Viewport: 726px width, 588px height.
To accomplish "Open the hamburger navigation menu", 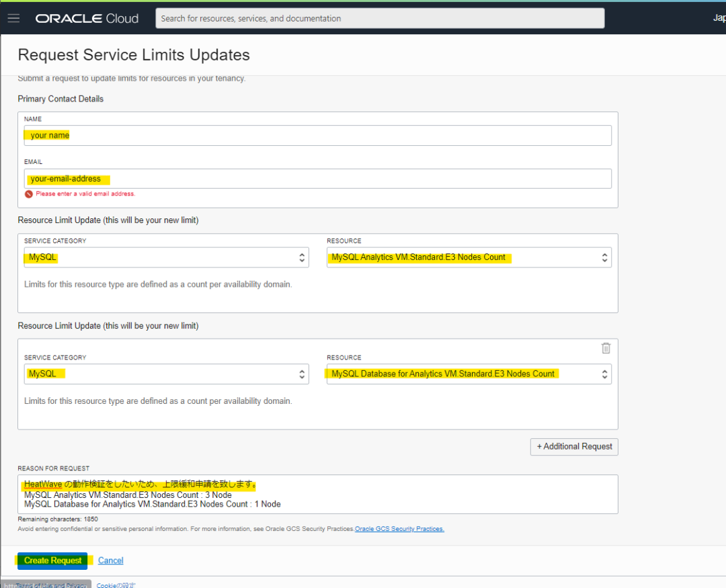I will 13,18.
